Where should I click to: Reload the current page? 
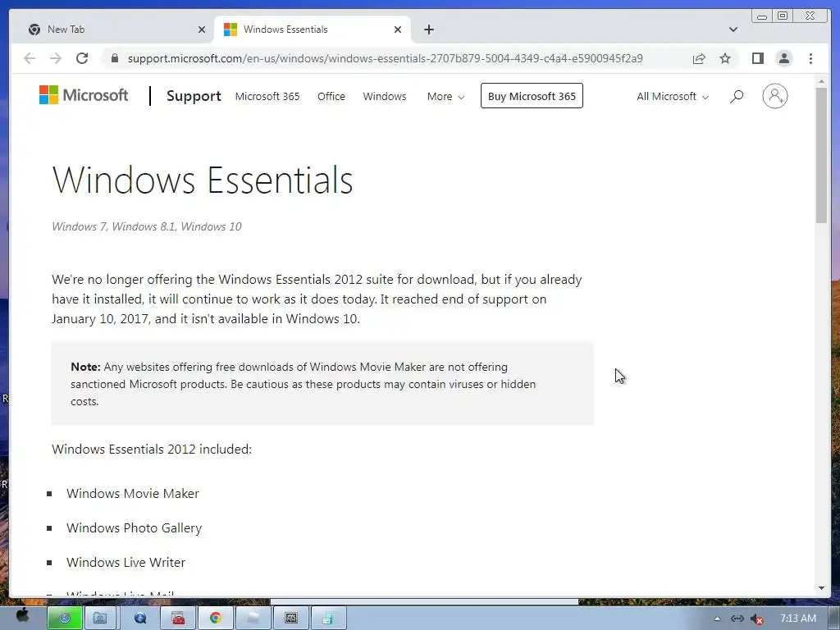[82, 58]
